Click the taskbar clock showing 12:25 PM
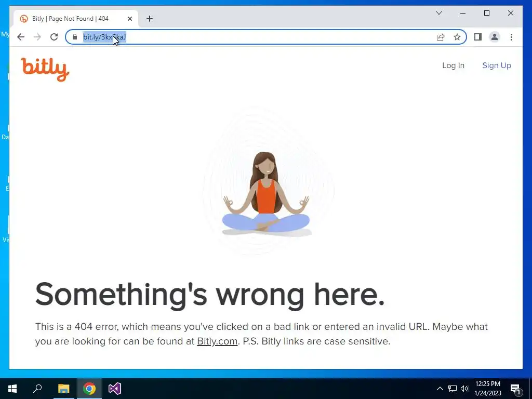Viewport: 532px width, 399px height. [x=487, y=389]
